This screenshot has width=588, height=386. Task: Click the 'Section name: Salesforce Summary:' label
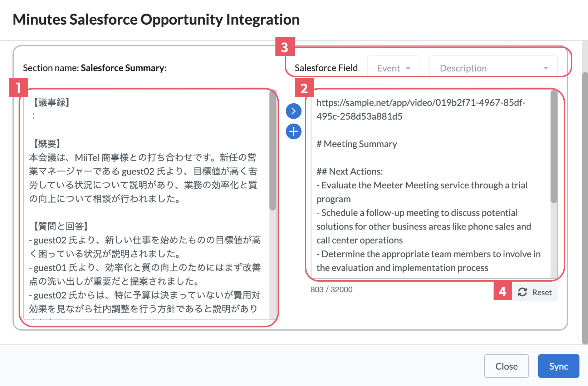pyautogui.click(x=95, y=68)
